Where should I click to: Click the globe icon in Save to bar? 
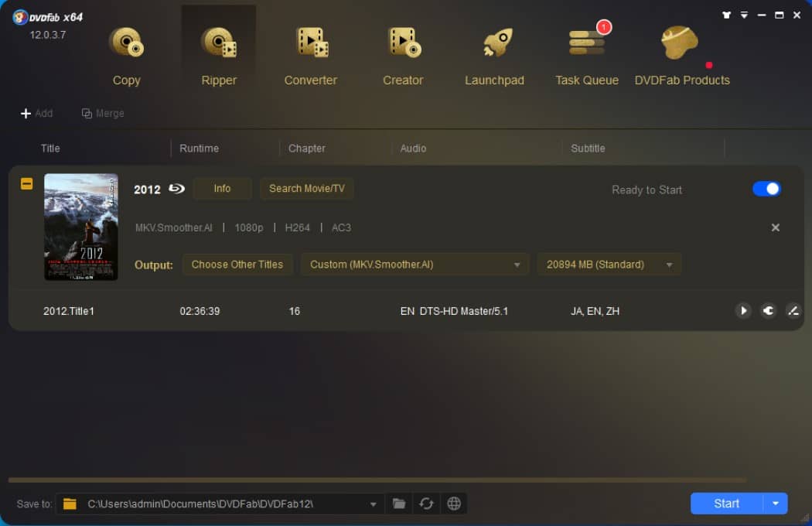454,504
